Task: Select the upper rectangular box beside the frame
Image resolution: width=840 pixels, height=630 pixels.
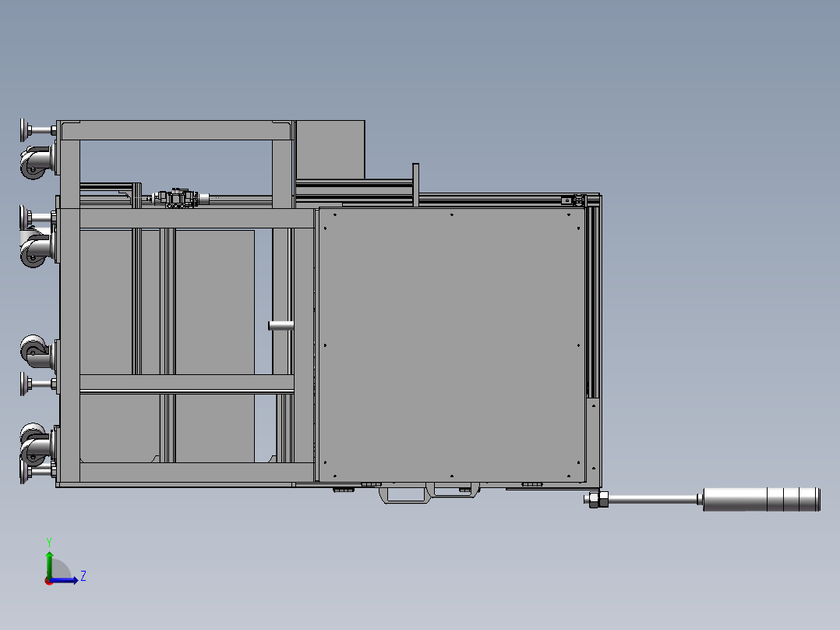Action: pos(330,150)
